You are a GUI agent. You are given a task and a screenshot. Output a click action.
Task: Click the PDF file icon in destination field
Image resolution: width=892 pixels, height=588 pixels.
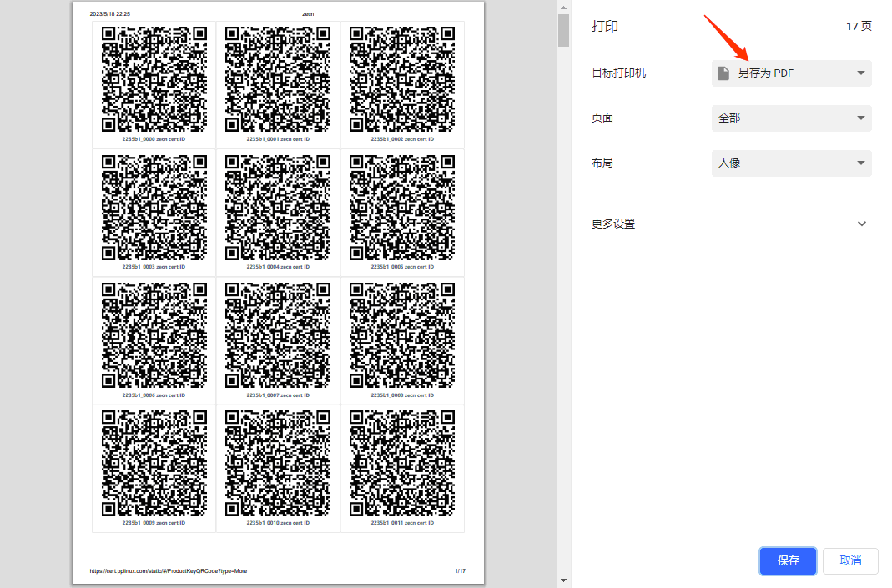pos(723,73)
